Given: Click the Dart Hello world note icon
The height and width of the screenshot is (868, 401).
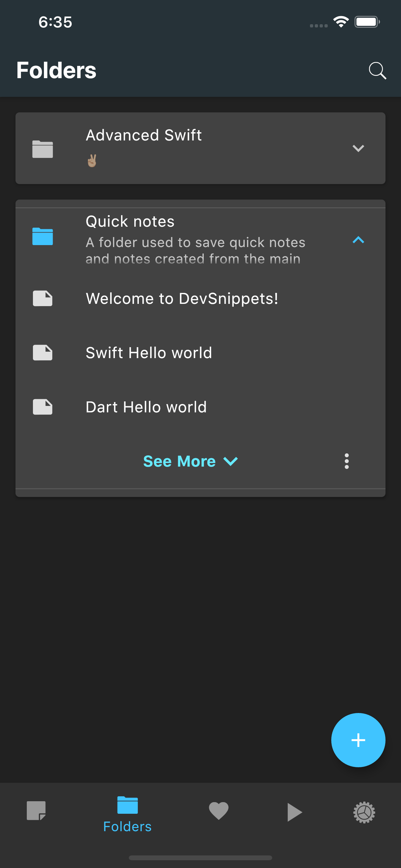Looking at the screenshot, I should (x=43, y=407).
